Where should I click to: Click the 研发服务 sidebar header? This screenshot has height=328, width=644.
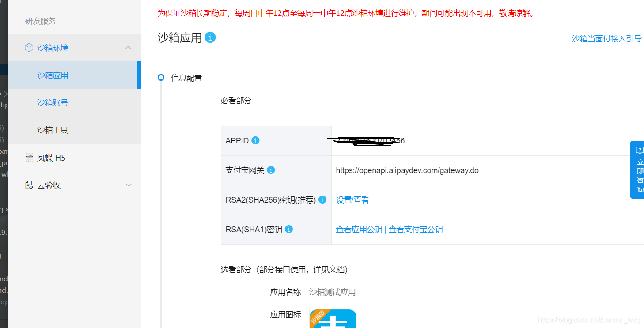tap(41, 21)
